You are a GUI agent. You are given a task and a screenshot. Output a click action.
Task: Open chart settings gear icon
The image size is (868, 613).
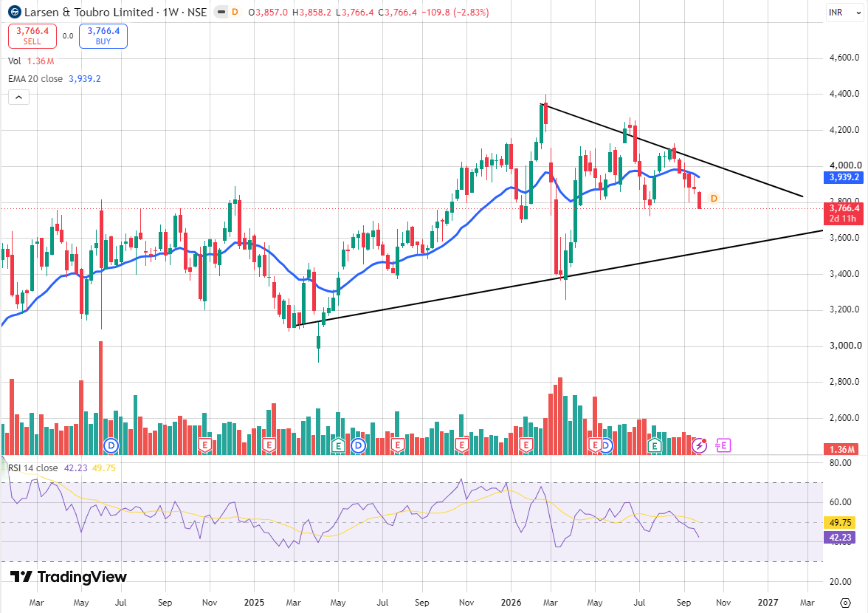[844, 603]
